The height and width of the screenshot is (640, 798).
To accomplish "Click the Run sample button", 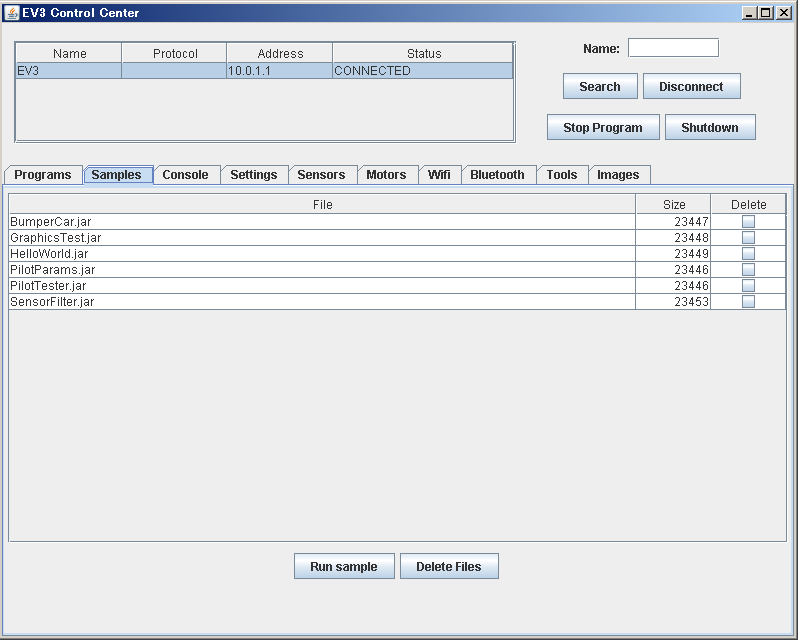I will click(x=344, y=566).
